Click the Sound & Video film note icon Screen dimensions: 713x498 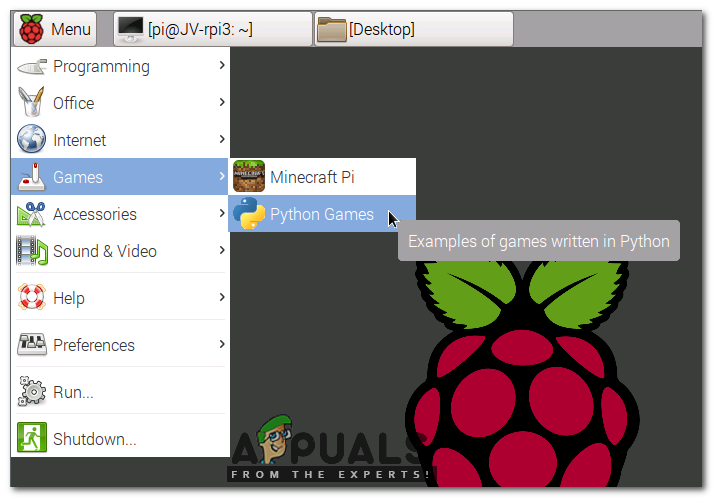coord(32,251)
